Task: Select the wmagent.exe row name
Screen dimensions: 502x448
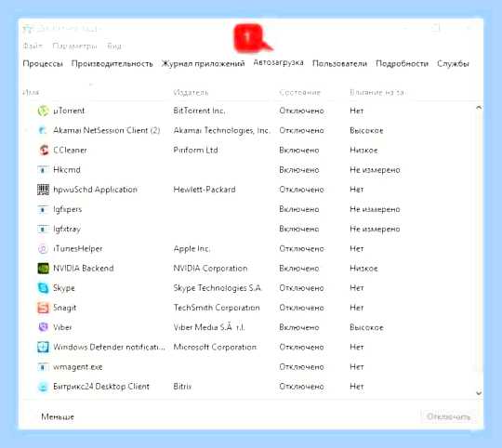Action: (x=78, y=367)
